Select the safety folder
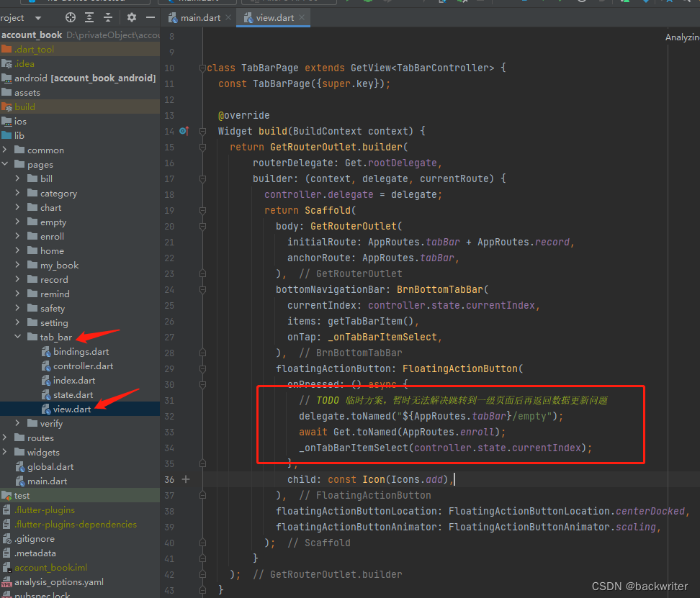Screen dimensions: 700x598 click(x=80, y=308)
